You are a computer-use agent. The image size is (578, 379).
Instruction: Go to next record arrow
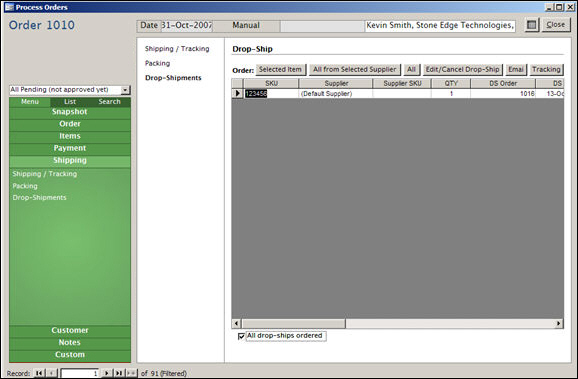[x=107, y=373]
